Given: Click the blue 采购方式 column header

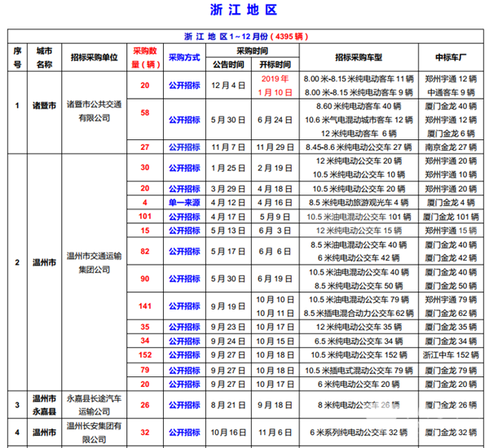Looking at the screenshot, I should pos(184,58).
